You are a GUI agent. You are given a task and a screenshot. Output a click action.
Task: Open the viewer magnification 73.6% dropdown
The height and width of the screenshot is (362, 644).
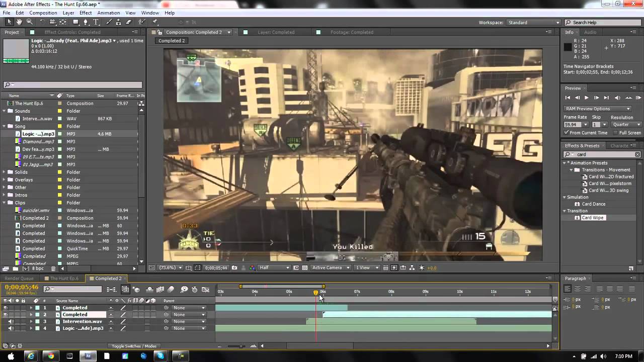[171, 267]
